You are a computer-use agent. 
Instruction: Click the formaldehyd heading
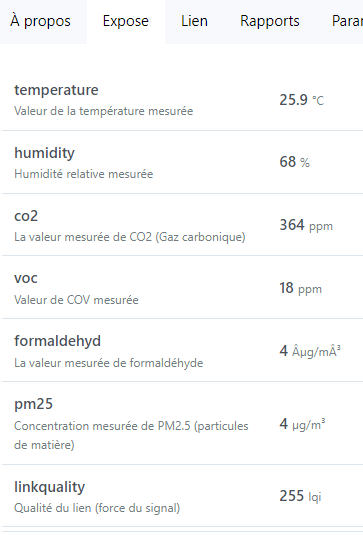pos(57,341)
